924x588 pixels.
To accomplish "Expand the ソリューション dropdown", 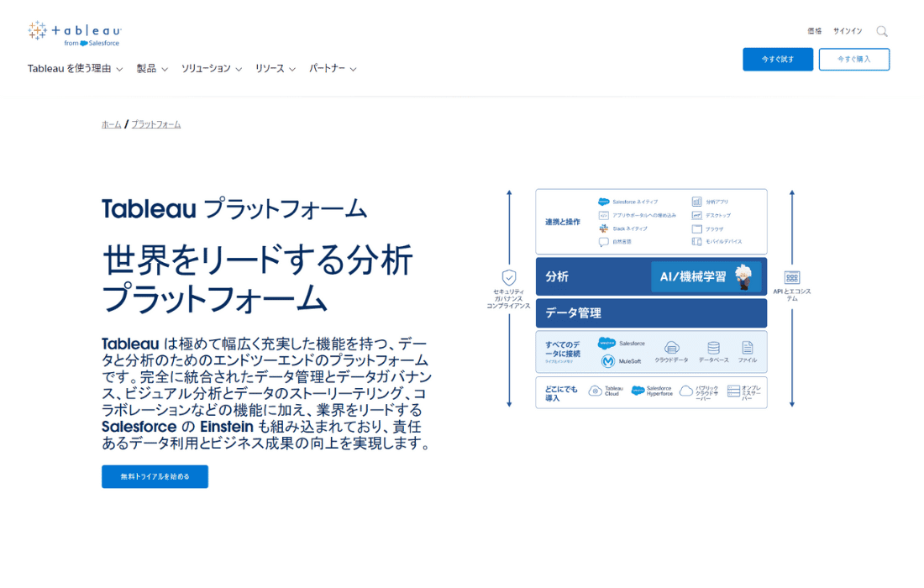I will [212, 69].
